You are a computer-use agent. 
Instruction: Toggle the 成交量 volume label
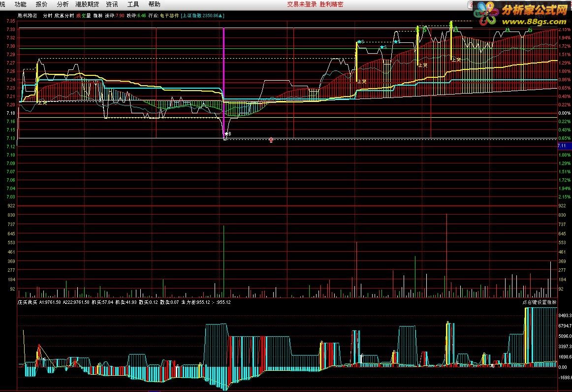(83, 16)
